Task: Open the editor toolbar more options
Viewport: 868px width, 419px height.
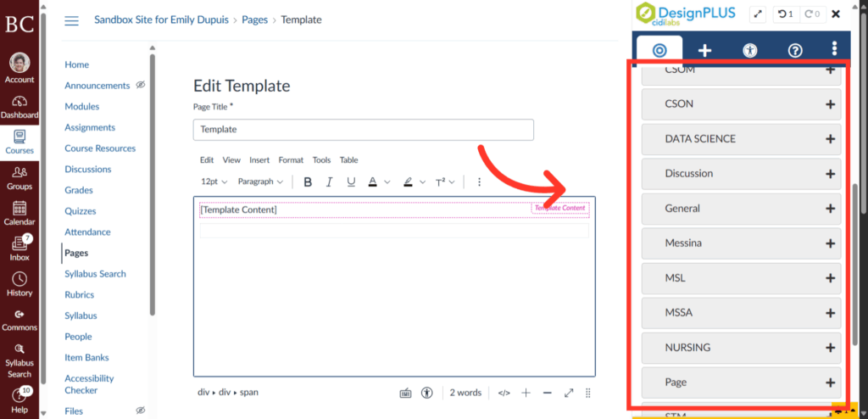Action: click(x=480, y=182)
